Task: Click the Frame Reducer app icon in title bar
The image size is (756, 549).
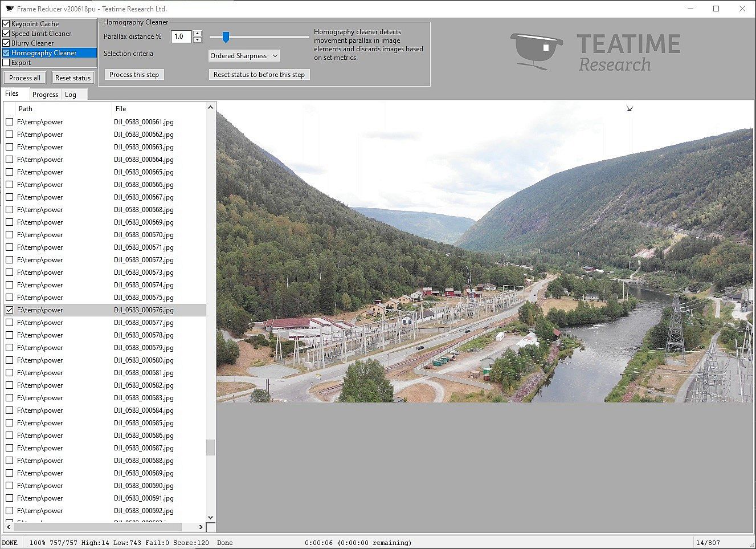Action: point(9,9)
